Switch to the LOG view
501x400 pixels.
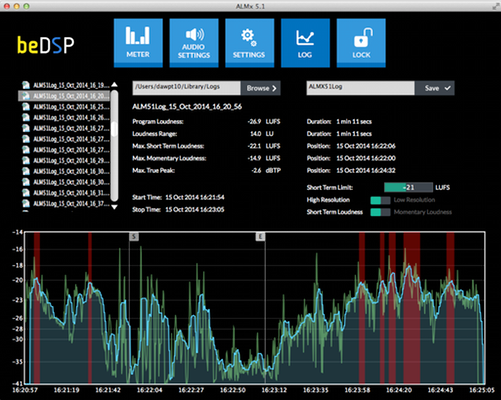(x=305, y=43)
